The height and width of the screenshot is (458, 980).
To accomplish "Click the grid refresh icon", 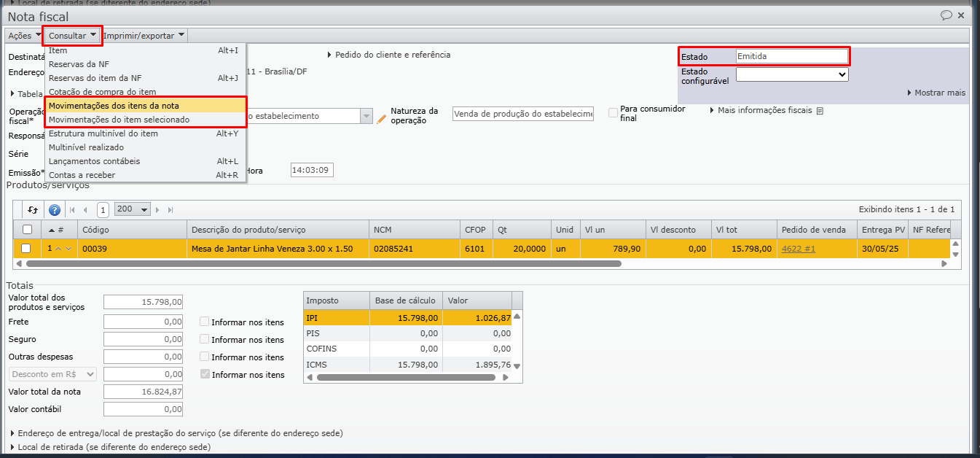I will [33, 209].
